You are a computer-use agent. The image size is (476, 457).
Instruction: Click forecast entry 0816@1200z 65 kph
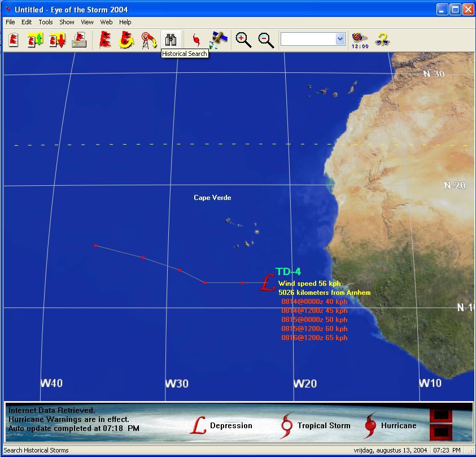[314, 338]
